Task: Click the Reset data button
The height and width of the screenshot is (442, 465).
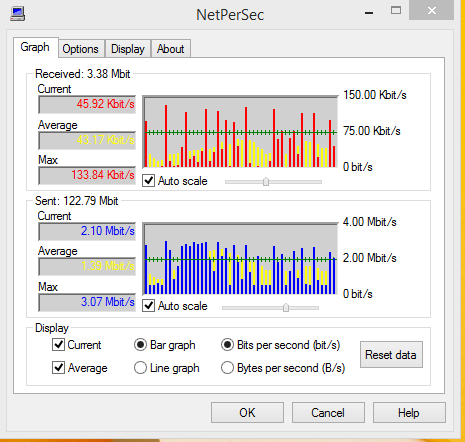Action: tap(391, 355)
